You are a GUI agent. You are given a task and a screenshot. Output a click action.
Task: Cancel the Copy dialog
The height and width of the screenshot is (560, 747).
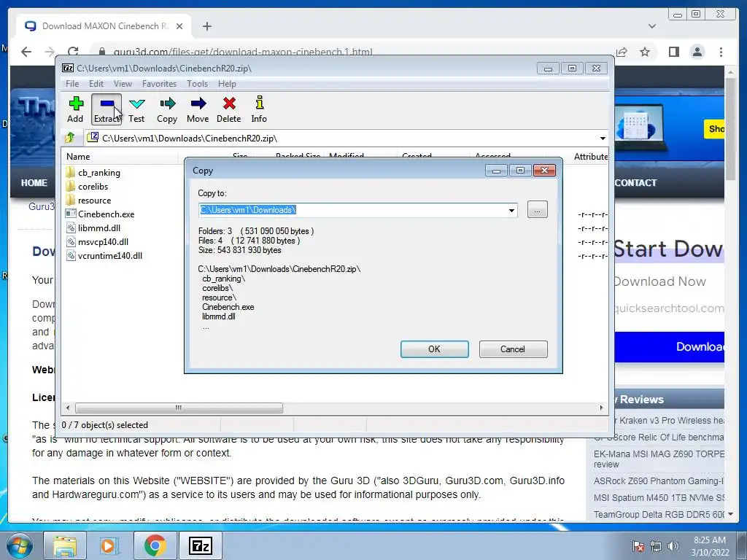tap(513, 349)
